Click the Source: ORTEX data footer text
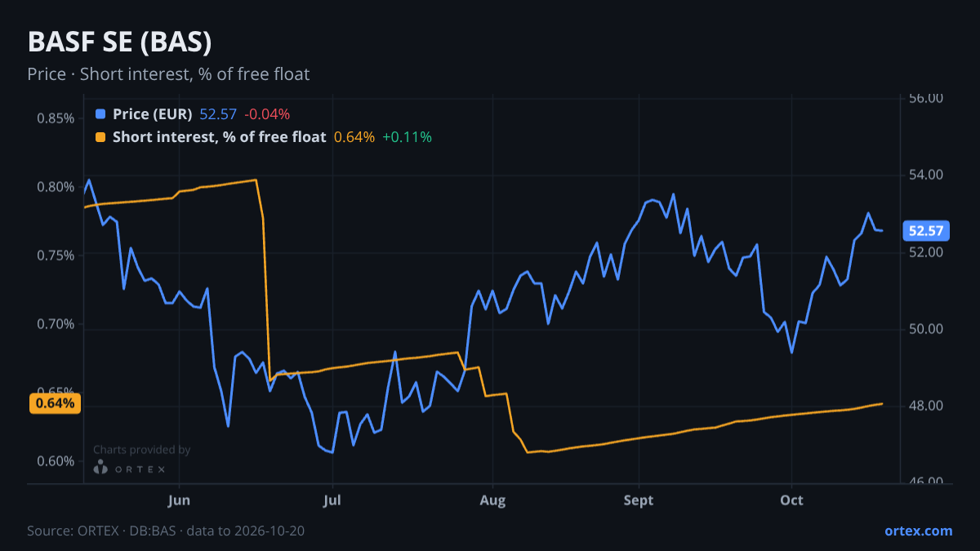This screenshot has height=551, width=980. click(166, 531)
